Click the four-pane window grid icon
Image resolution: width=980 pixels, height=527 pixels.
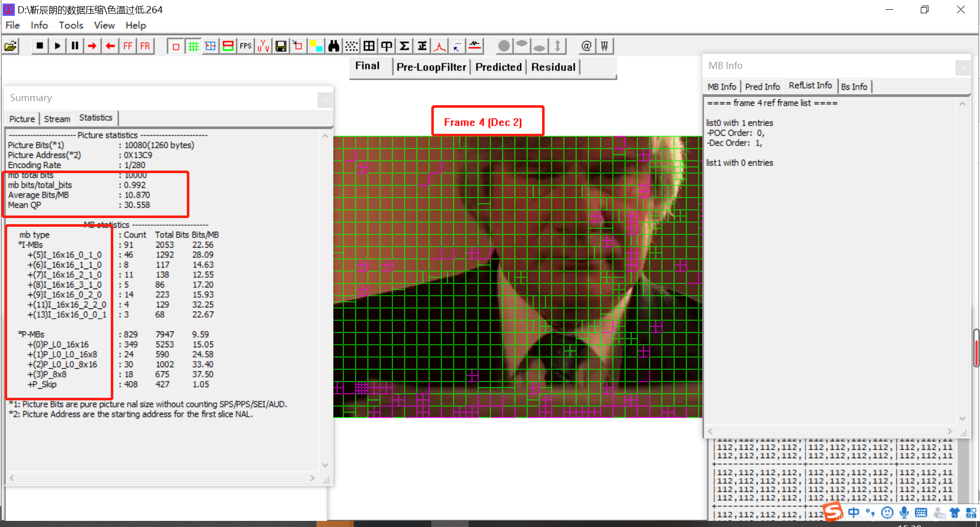point(369,46)
